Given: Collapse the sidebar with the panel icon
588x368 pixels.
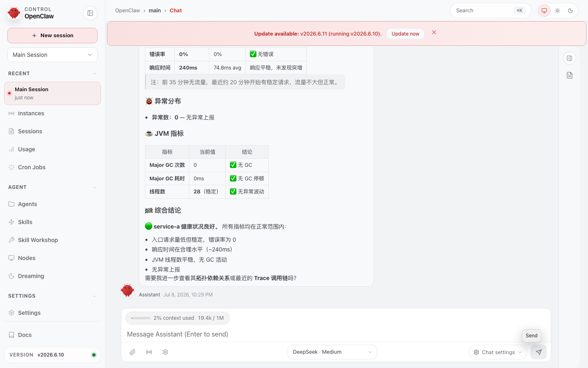Looking at the screenshot, I should [90, 13].
